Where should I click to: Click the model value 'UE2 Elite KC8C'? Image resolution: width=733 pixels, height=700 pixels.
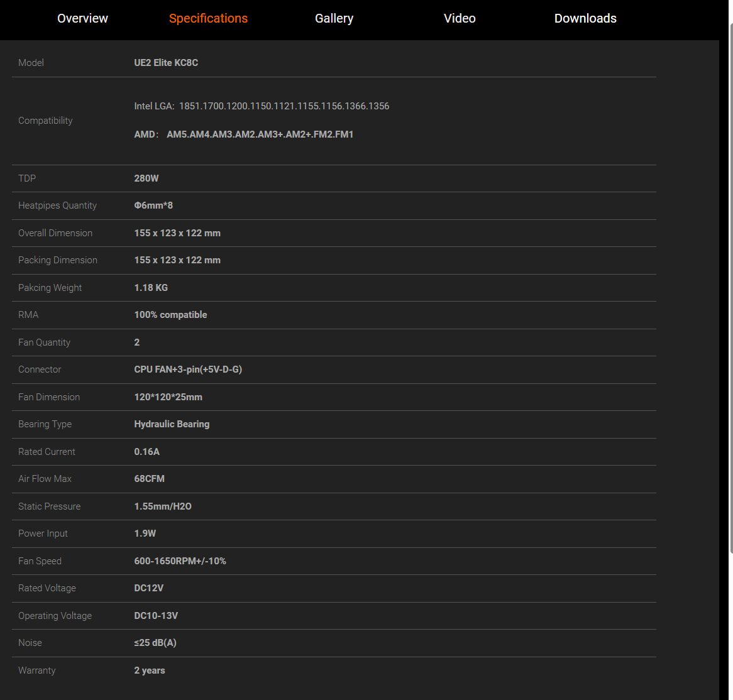(166, 63)
